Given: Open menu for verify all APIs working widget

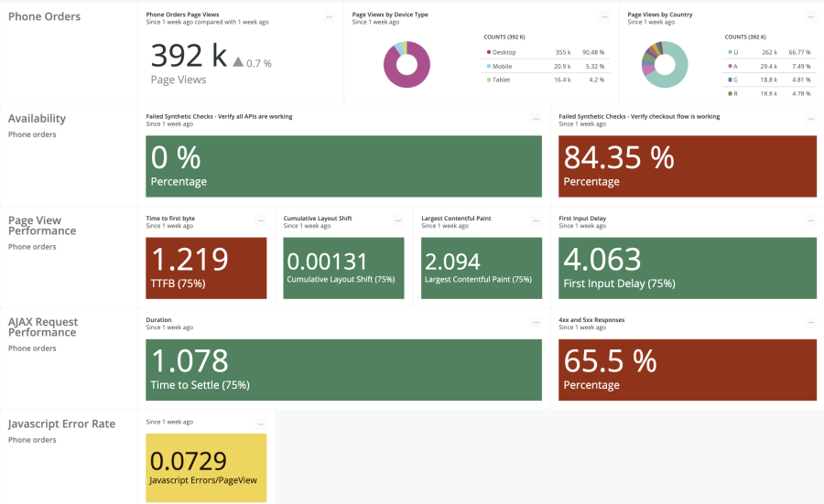Looking at the screenshot, I should click(536, 119).
